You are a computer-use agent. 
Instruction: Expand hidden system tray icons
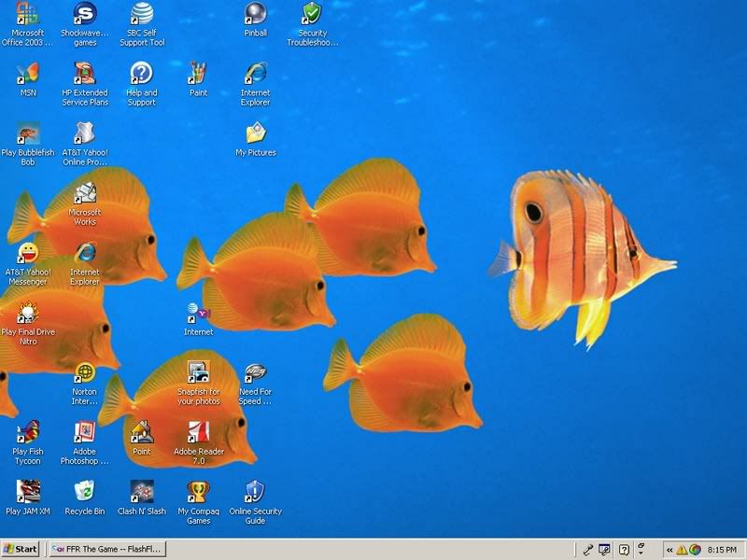(669, 550)
